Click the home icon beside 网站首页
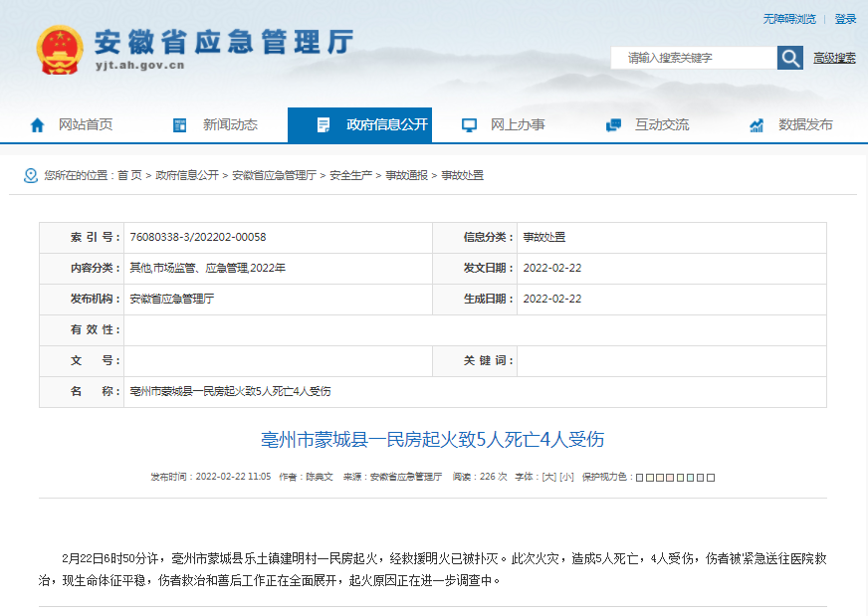 point(37,125)
